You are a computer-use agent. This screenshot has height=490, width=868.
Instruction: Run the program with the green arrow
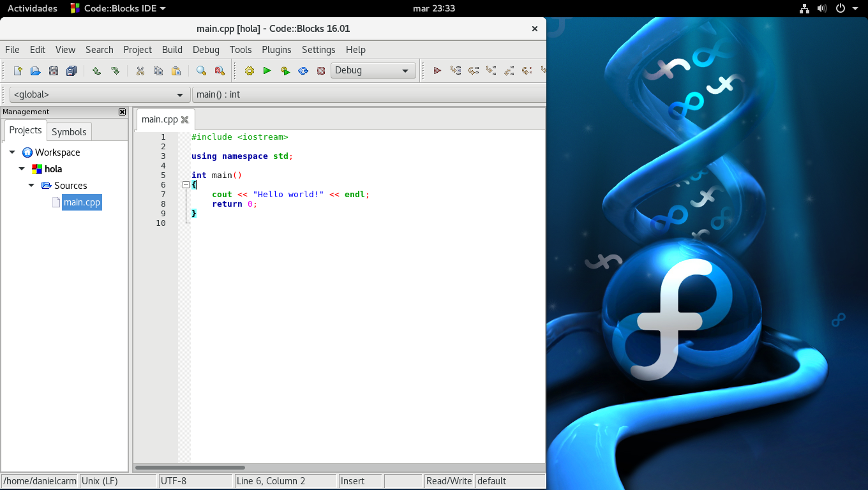pos(267,70)
